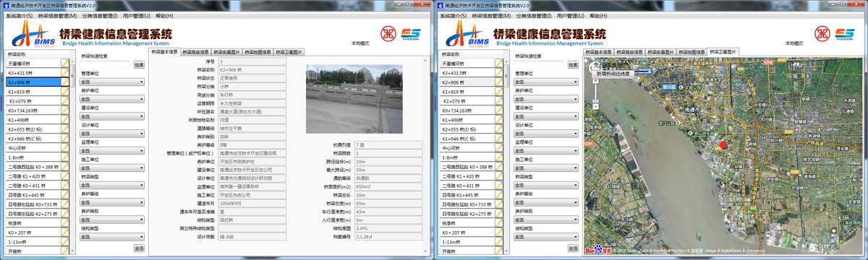This screenshot has width=868, height=260.
Task: Open 管理单位 dropdown in left window
Action: (x=112, y=82)
